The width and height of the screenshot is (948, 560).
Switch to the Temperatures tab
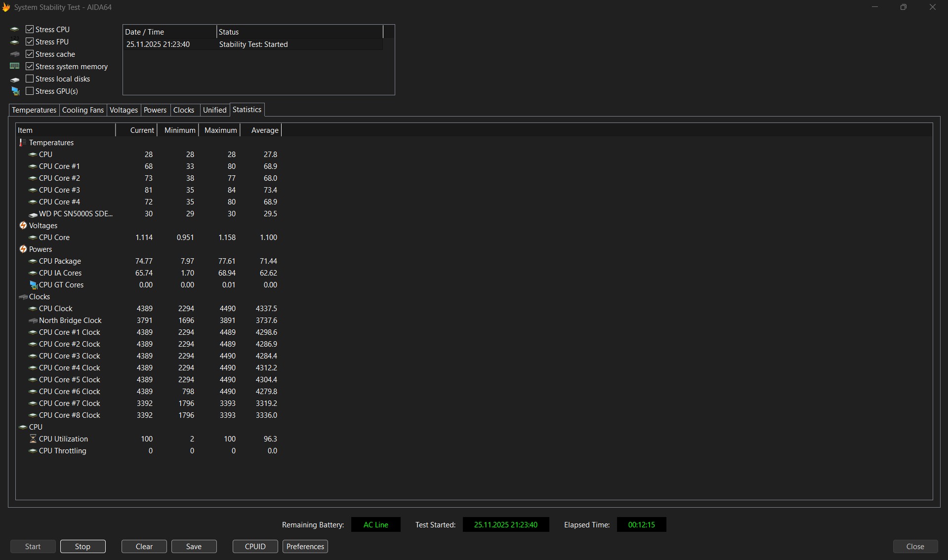point(34,110)
